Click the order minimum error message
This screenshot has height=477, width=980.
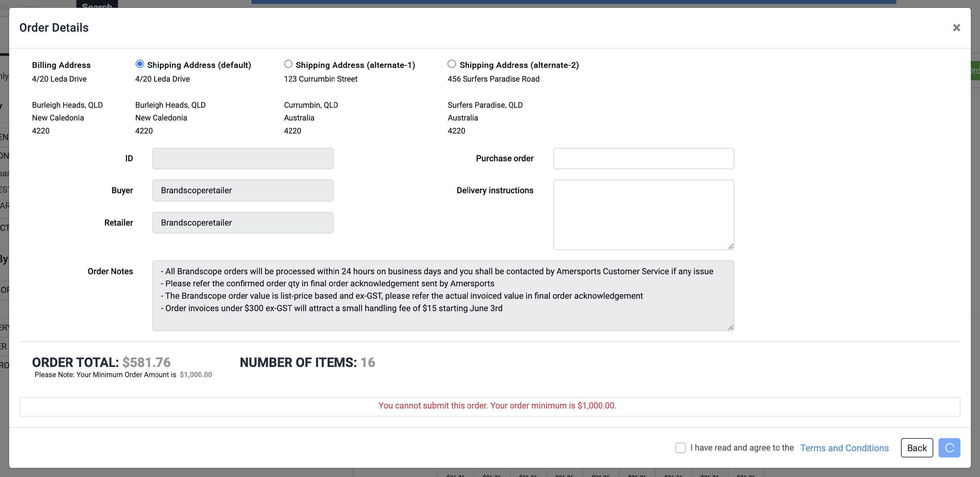click(497, 405)
